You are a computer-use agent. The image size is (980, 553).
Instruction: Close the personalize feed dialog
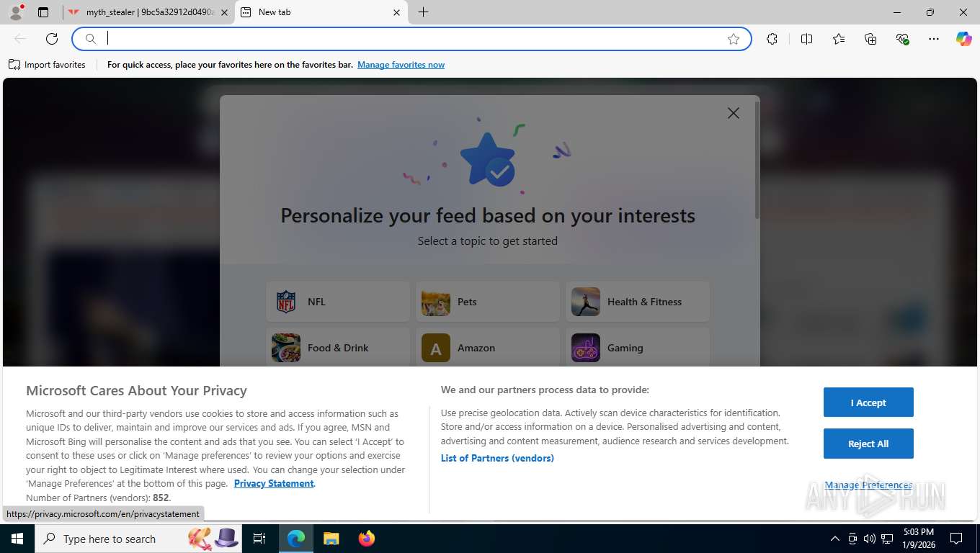point(734,113)
